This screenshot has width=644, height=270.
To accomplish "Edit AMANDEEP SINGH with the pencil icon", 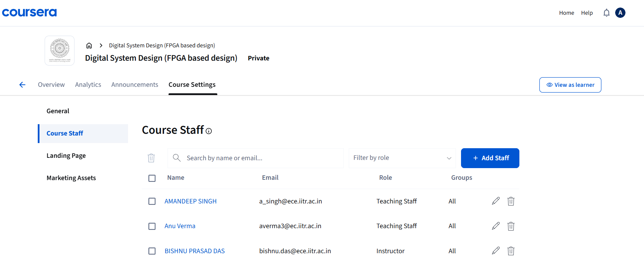I will [496, 201].
